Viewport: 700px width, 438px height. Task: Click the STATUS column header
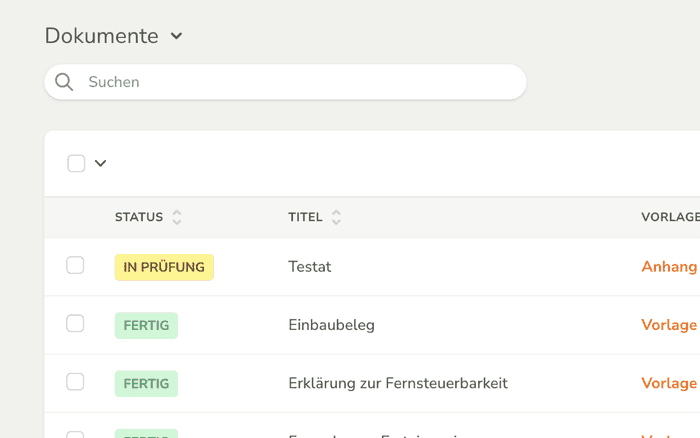pyautogui.click(x=139, y=217)
